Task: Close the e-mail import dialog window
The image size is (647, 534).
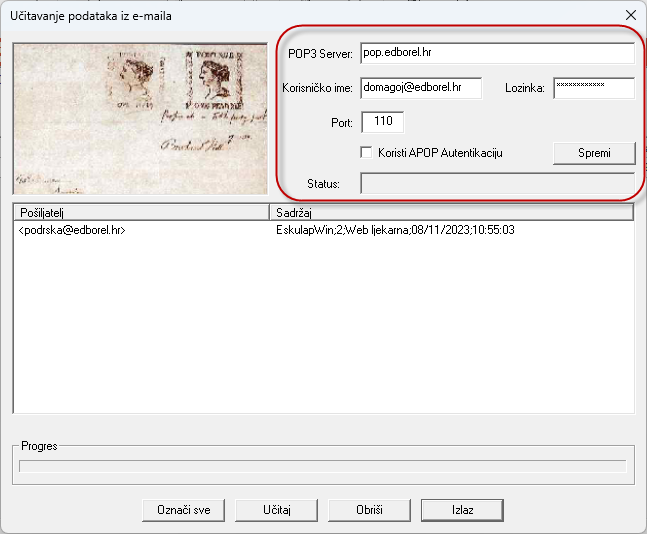Action: coord(630,15)
